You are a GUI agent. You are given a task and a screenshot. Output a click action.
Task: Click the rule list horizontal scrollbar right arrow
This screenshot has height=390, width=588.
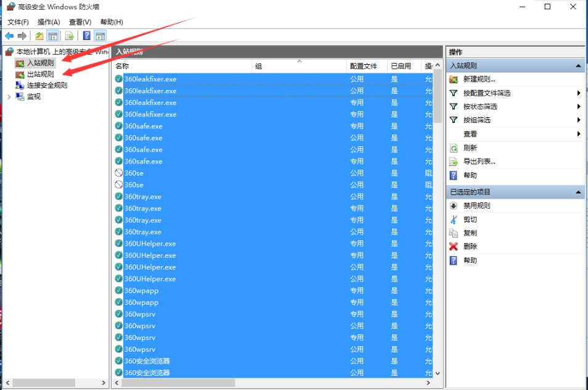click(428, 383)
